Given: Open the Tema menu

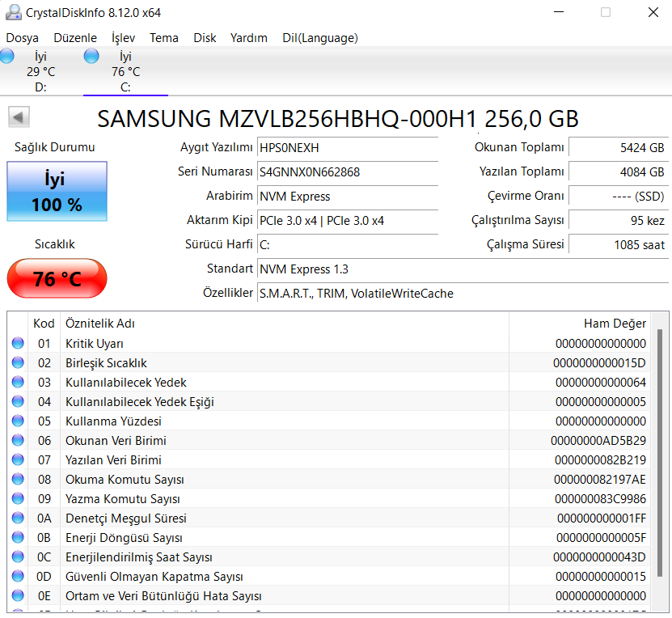Looking at the screenshot, I should (x=163, y=38).
